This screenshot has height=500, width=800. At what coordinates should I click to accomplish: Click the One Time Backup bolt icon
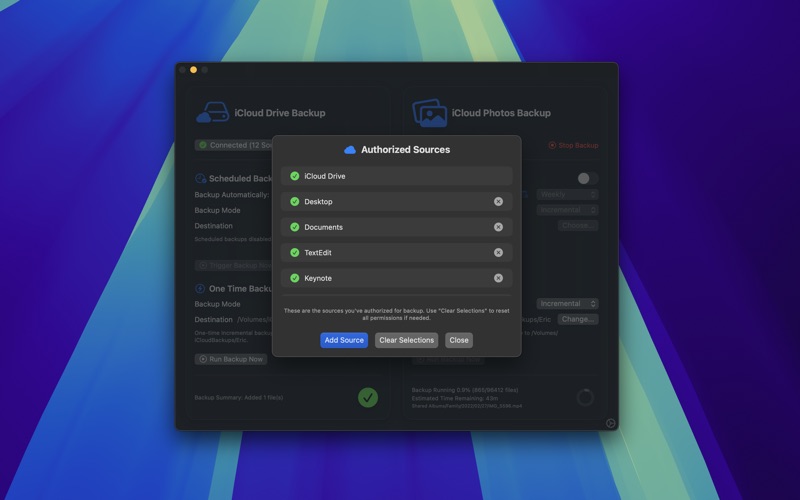point(200,289)
